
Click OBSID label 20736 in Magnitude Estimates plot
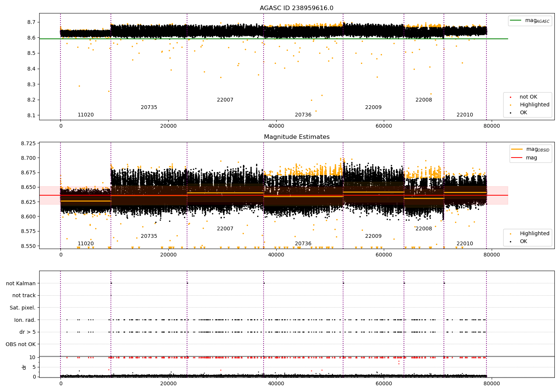pyautogui.click(x=303, y=244)
